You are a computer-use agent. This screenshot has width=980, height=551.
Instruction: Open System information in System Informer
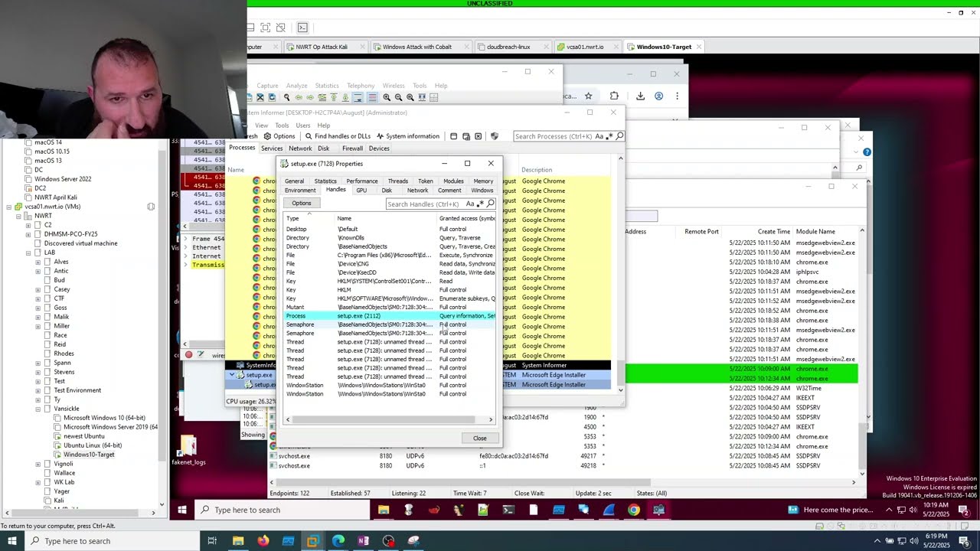pos(407,136)
